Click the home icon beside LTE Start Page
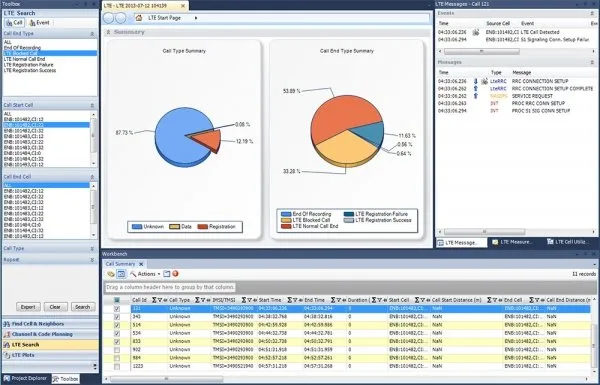600x385 pixels. click(139, 18)
